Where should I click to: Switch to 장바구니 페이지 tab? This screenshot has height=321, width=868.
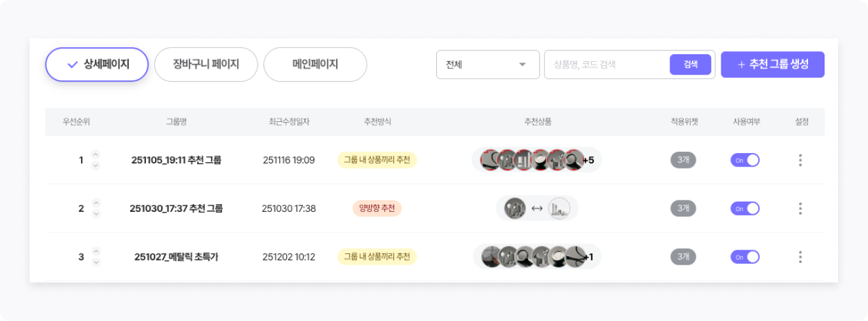point(205,64)
